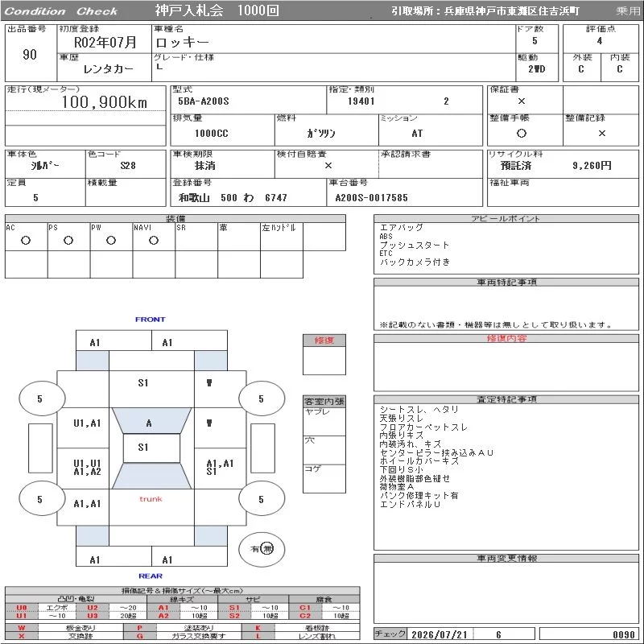Click model code "5BA-A200S"
Viewport: 644px width, 644px height.
click(204, 101)
